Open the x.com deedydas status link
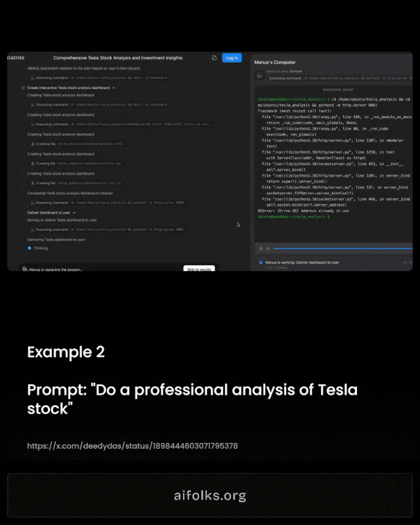This screenshot has height=525, width=420. [133, 446]
